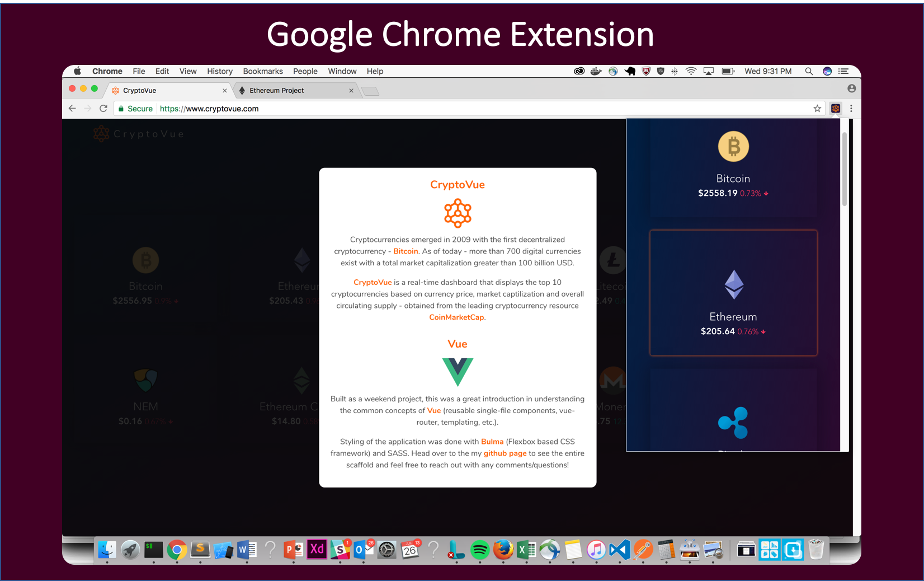
Task: Click the Chrome profile avatar icon
Action: pos(851,88)
